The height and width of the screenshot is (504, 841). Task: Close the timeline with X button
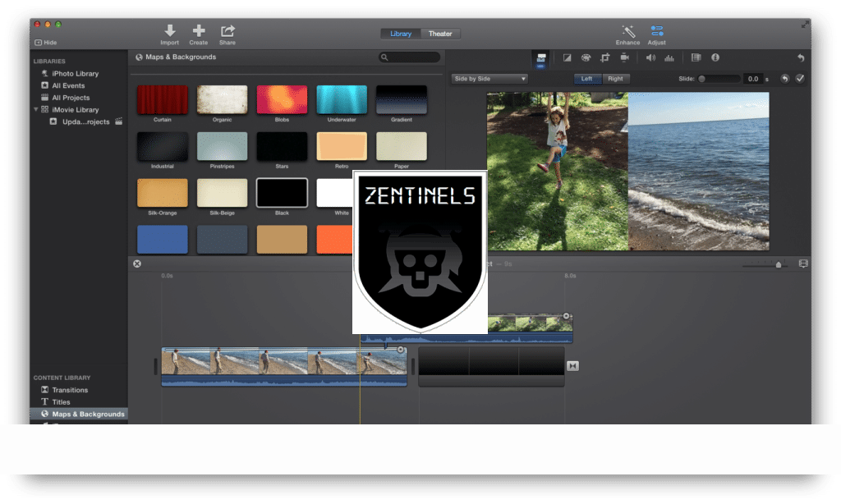tap(137, 263)
